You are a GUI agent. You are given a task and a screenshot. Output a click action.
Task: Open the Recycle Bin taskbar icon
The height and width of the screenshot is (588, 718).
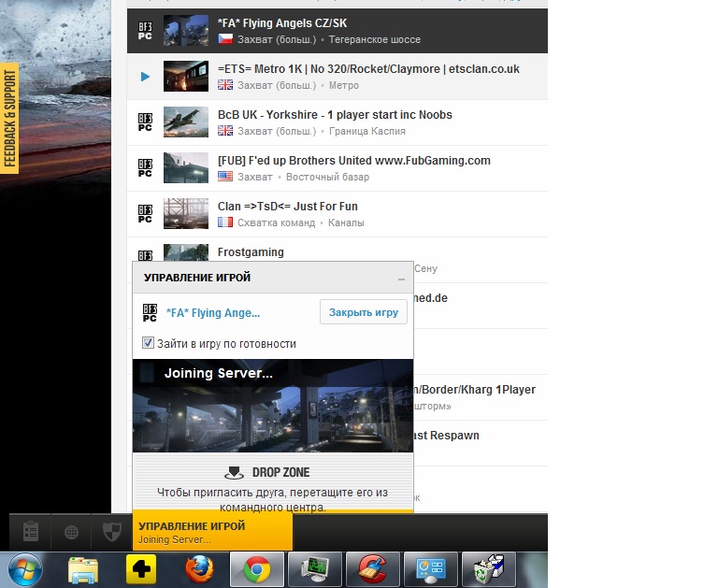(x=489, y=569)
